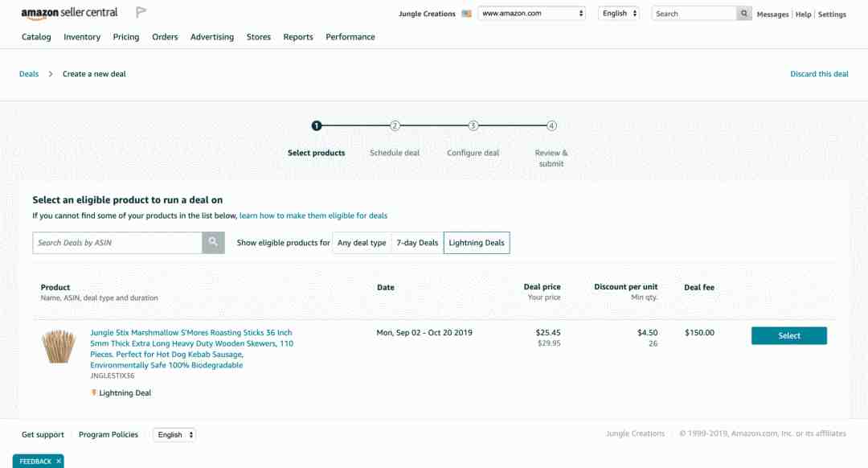Screen dimensions: 868x468
Task: Open learn how to make them eligible link
Action: pos(313,216)
